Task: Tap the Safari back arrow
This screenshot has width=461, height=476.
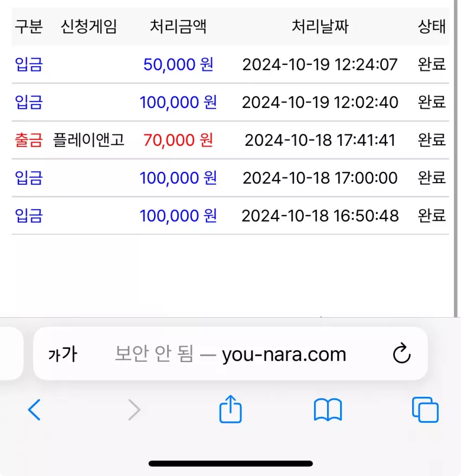Action: pos(34,410)
